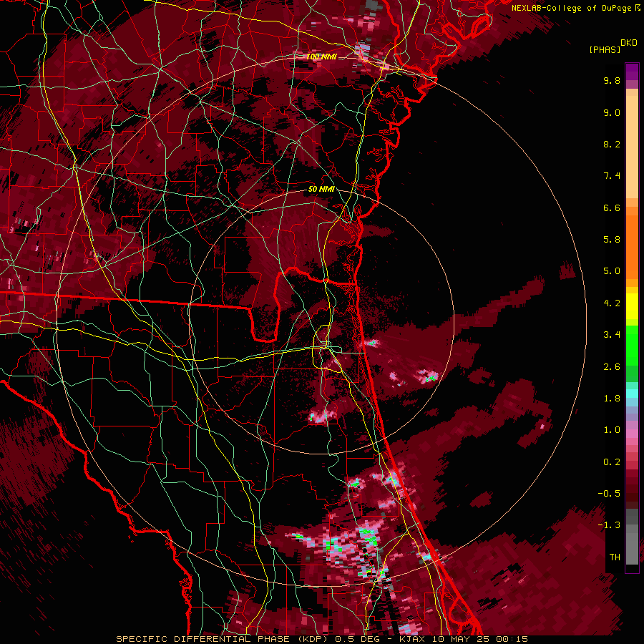Click the 2.6 scale value
Image resolution: width=644 pixels, height=644 pixels.
[612, 367]
